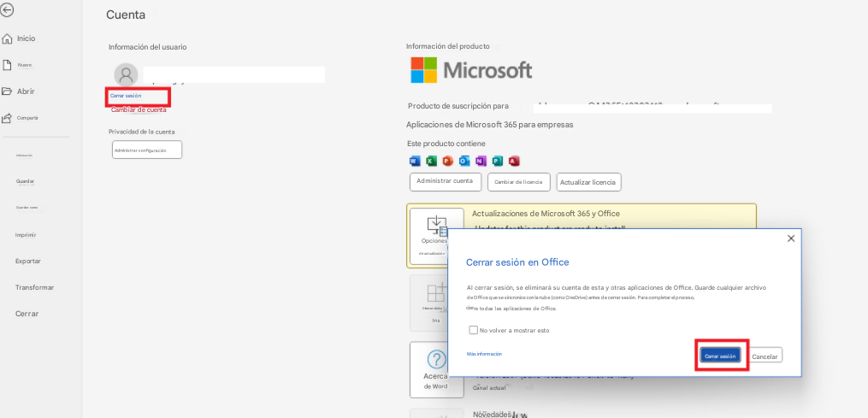The image size is (868, 418).
Task: Select the Nuevo page icon
Action: 7,65
